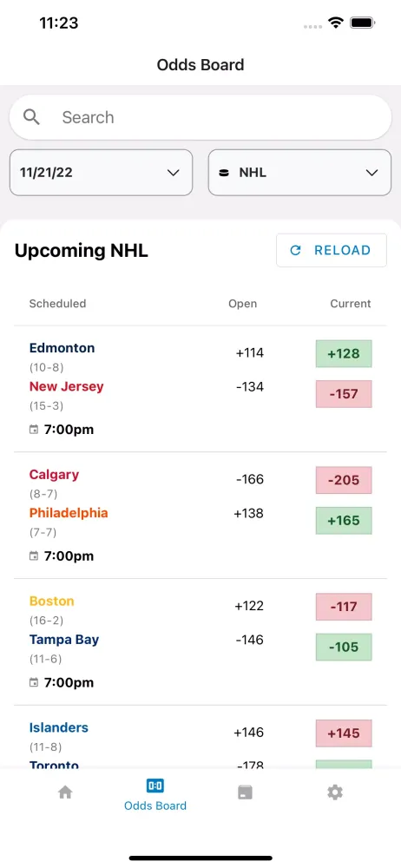Open the Boston team link
This screenshot has width=401, height=868.
pos(51,601)
